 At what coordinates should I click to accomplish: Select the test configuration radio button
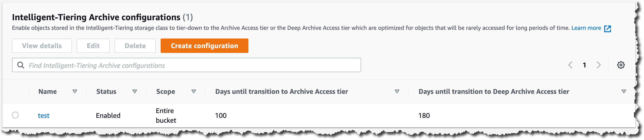coord(16,115)
